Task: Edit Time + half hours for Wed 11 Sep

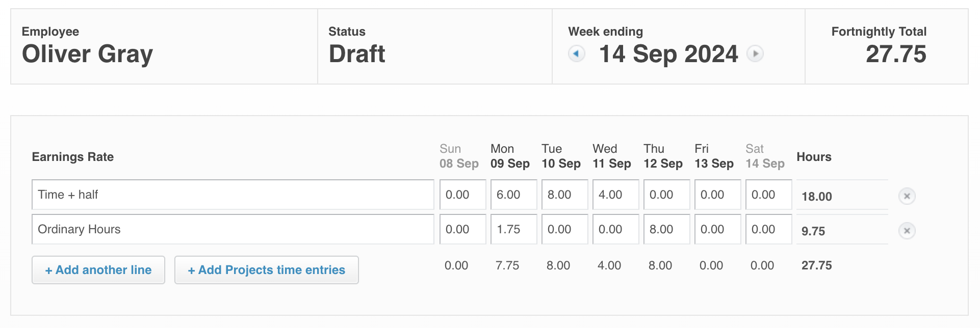Action: click(x=615, y=195)
